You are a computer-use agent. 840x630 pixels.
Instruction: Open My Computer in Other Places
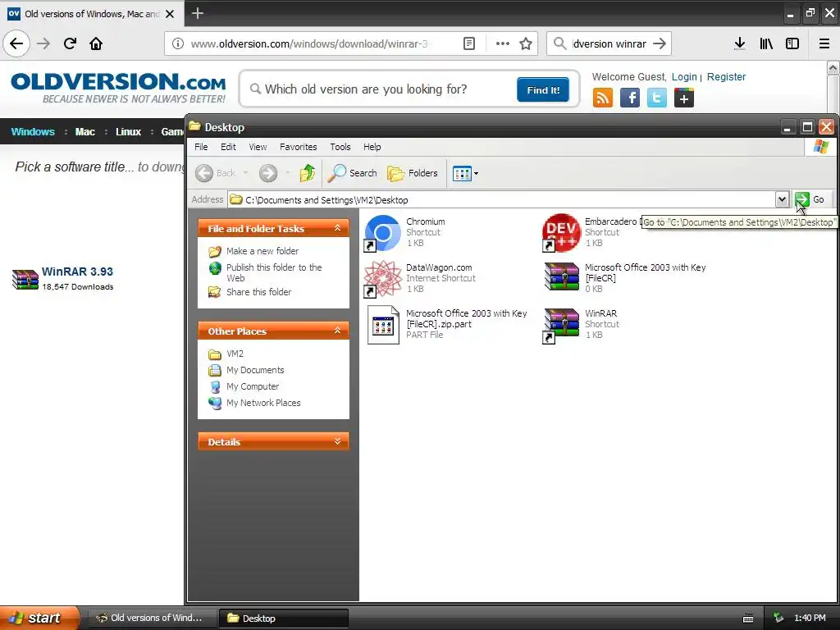(253, 386)
